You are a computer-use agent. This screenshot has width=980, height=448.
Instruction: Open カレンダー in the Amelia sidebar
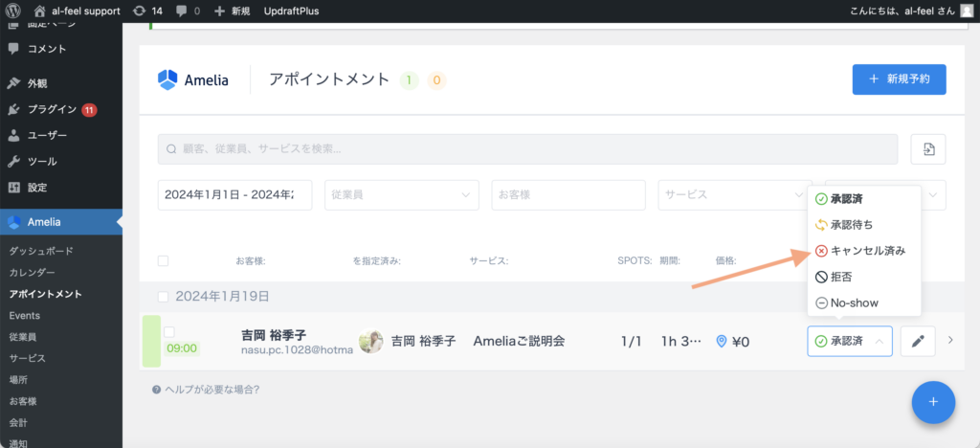[x=33, y=273]
